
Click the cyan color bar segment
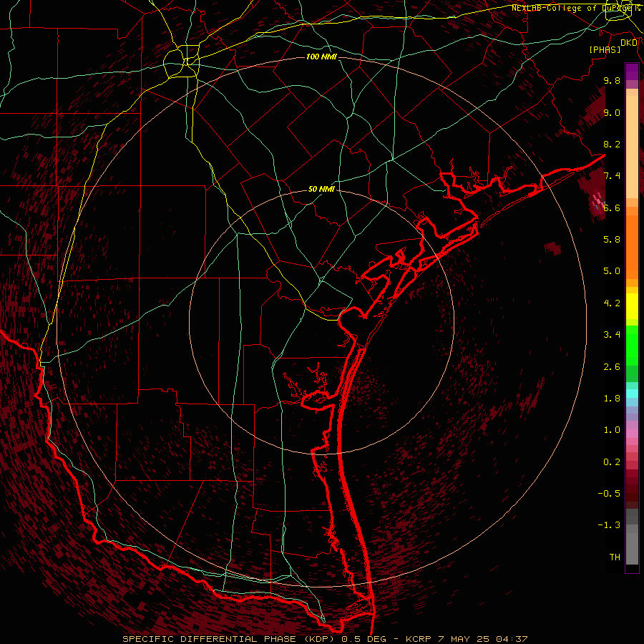click(x=632, y=394)
